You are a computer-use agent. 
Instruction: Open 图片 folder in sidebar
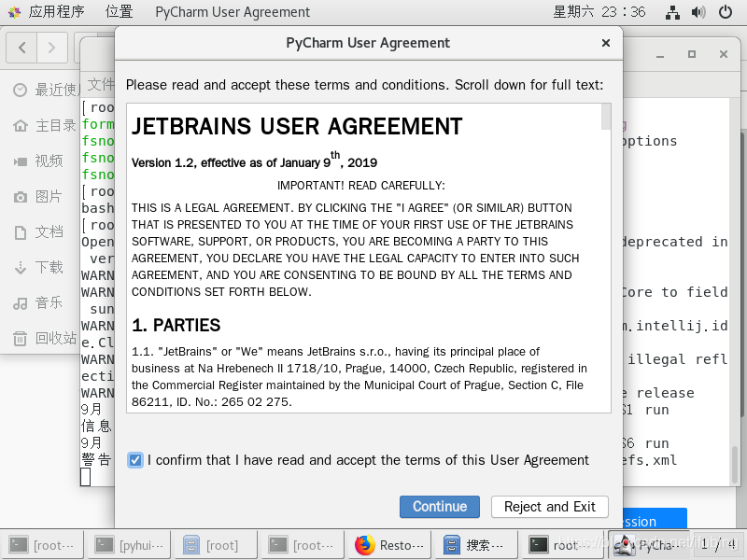click(49, 196)
